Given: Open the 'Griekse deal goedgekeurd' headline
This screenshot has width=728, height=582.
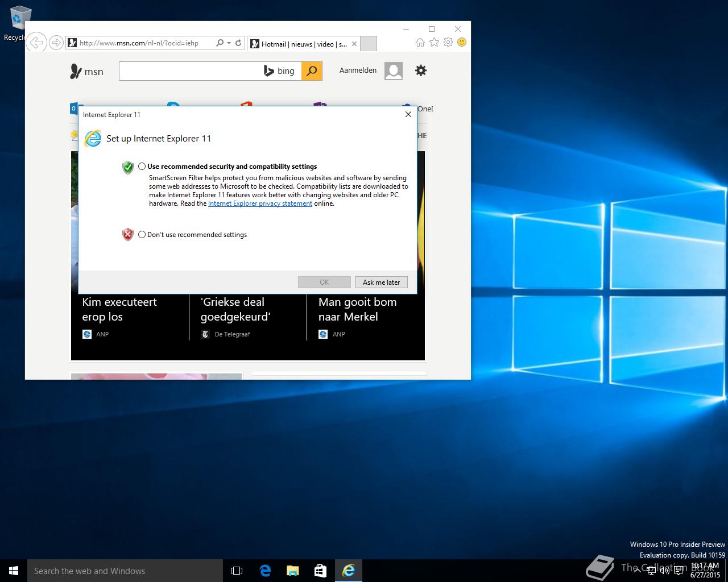Looking at the screenshot, I should coord(235,309).
